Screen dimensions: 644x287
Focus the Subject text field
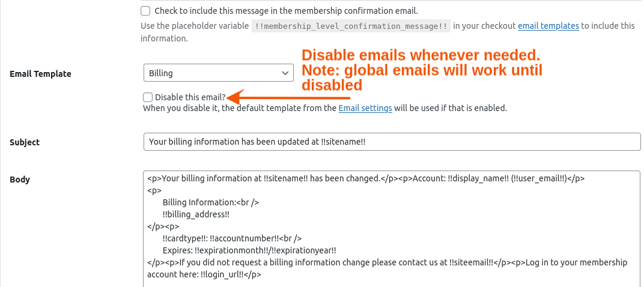tap(392, 142)
